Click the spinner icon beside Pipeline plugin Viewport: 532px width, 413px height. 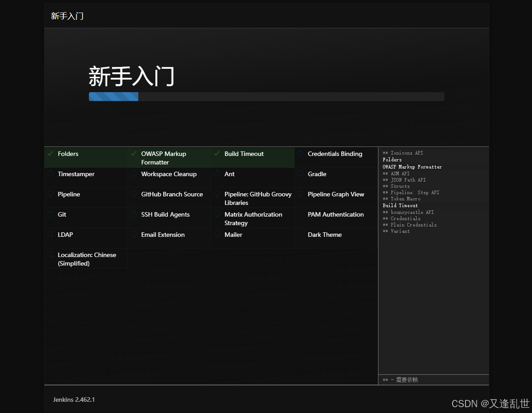[50, 194]
